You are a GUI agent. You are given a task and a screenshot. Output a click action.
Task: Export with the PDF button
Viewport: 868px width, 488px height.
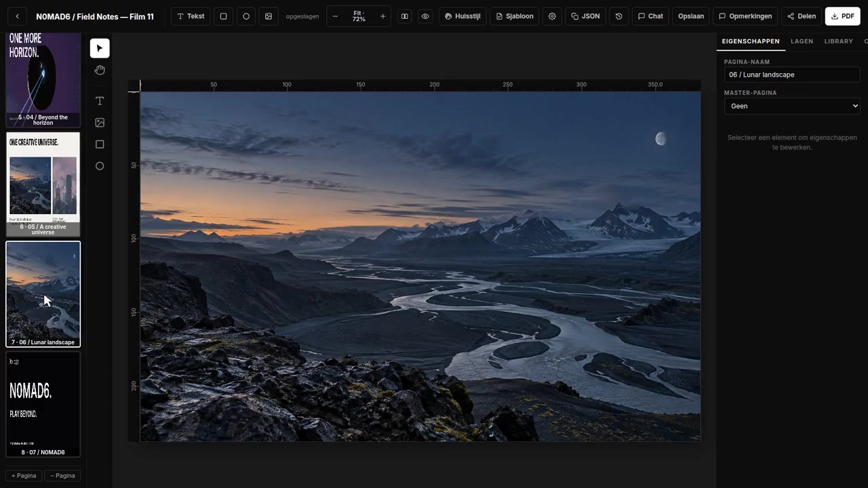843,16
